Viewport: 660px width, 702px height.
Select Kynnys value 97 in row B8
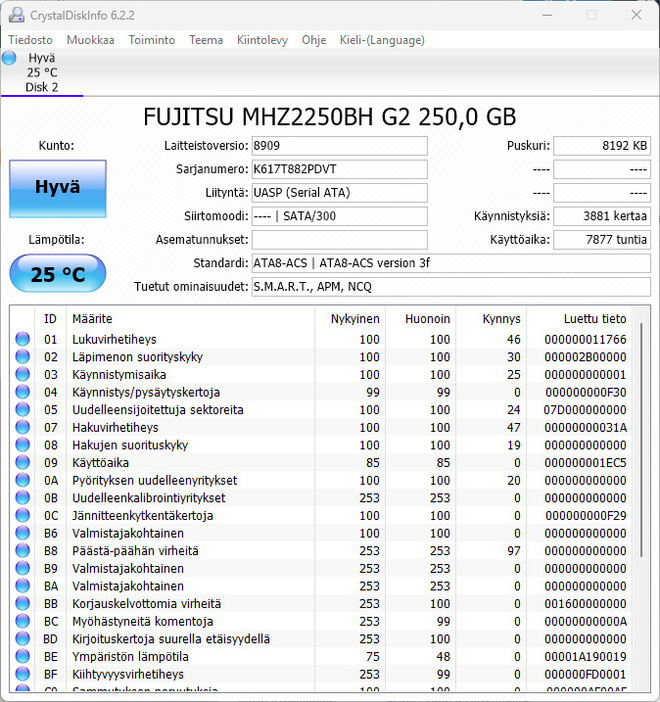(514, 551)
